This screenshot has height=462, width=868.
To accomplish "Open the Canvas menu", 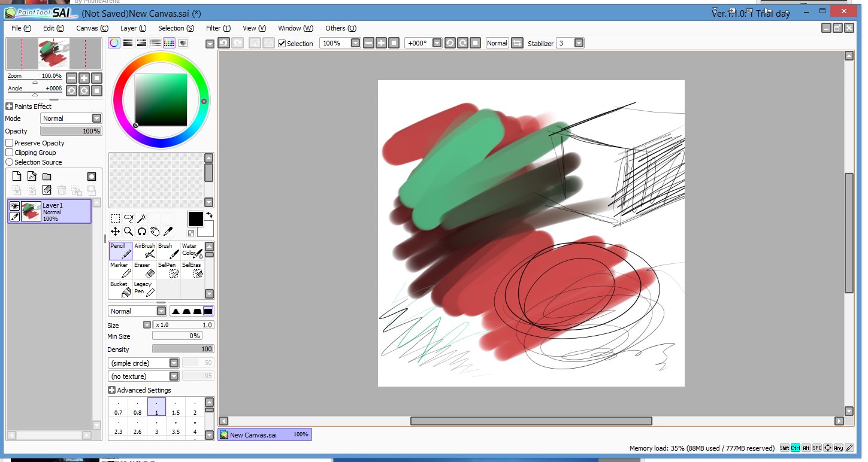I will point(92,28).
